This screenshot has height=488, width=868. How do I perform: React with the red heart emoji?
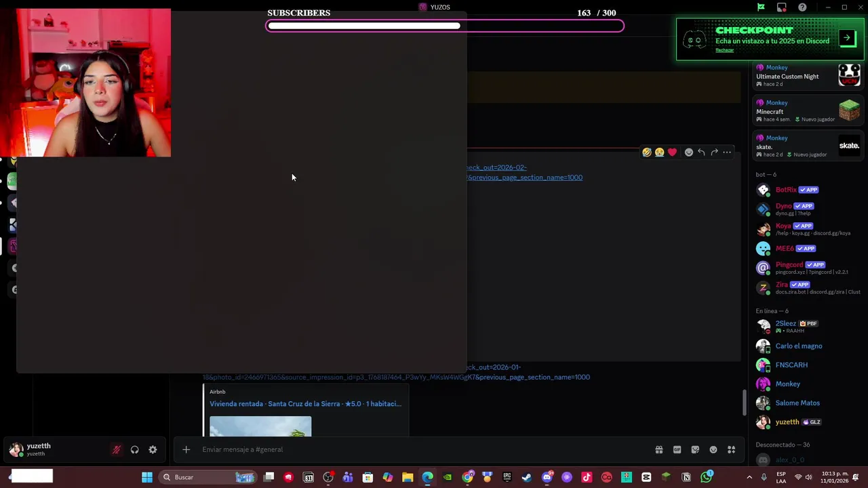(672, 152)
